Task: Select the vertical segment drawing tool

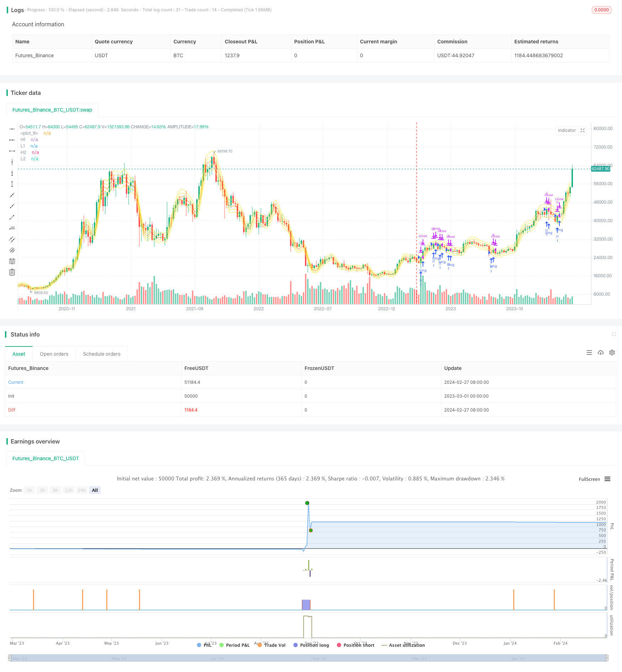Action: pyautogui.click(x=12, y=184)
